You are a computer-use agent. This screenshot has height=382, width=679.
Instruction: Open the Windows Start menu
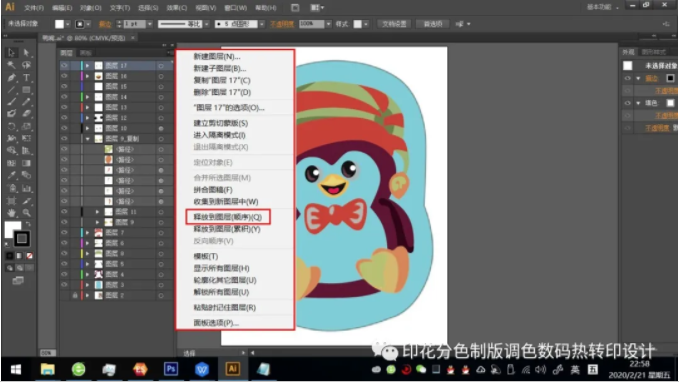[16, 369]
